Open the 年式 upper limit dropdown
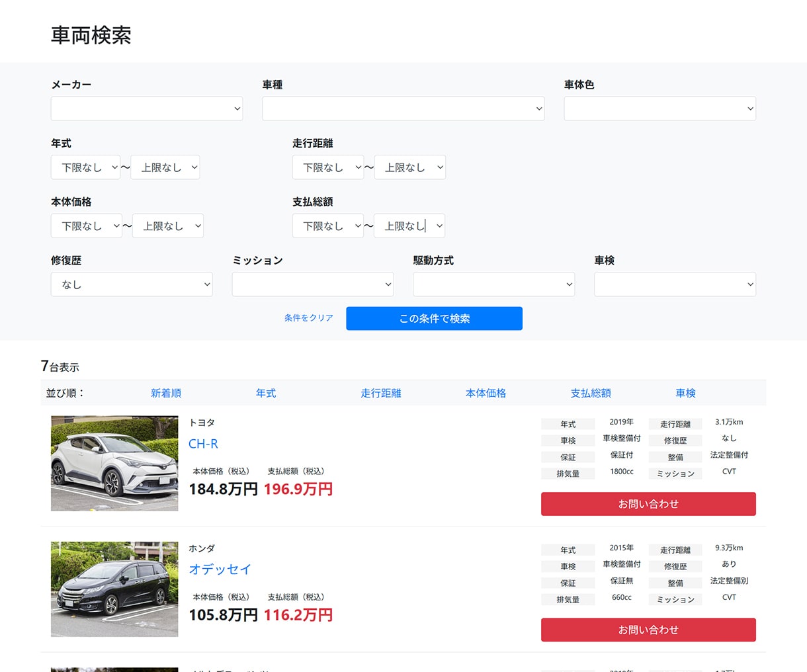Viewport: 807px width, 672px height. (165, 167)
